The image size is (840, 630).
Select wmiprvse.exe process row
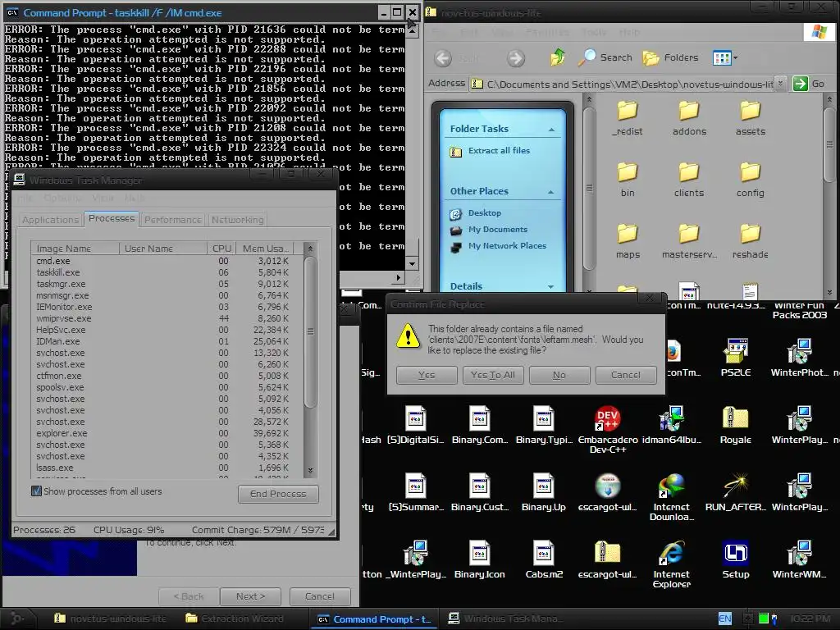tap(163, 318)
